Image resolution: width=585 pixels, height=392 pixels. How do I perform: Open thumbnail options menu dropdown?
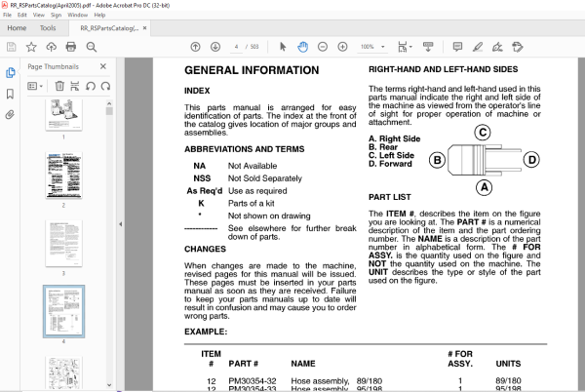tap(35, 86)
